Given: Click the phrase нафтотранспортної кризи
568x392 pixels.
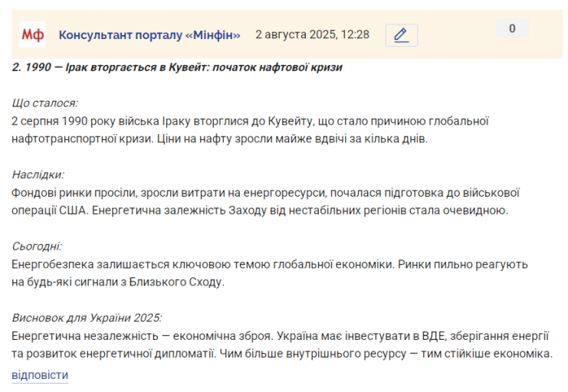Looking at the screenshot, I should (82, 139).
